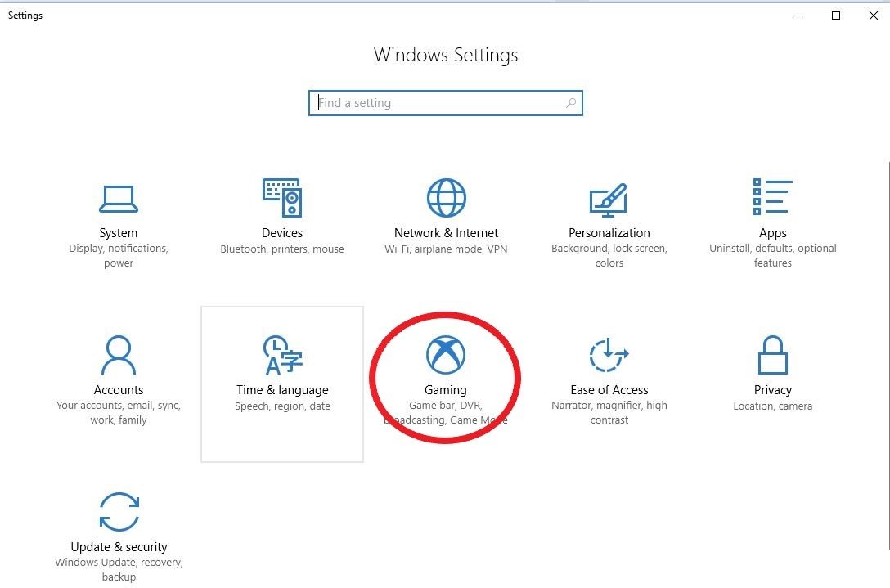Click 'Narrator, magnifier, high contrast' description
The height and width of the screenshot is (588, 890).
click(x=609, y=413)
